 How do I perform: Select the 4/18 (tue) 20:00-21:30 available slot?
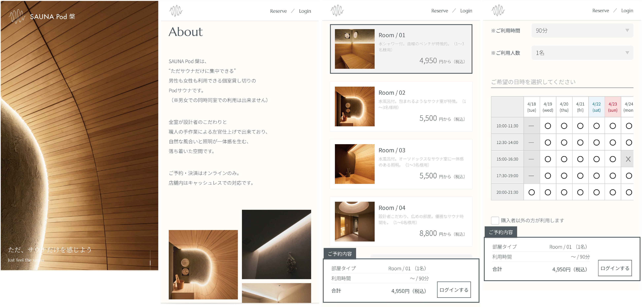532,192
